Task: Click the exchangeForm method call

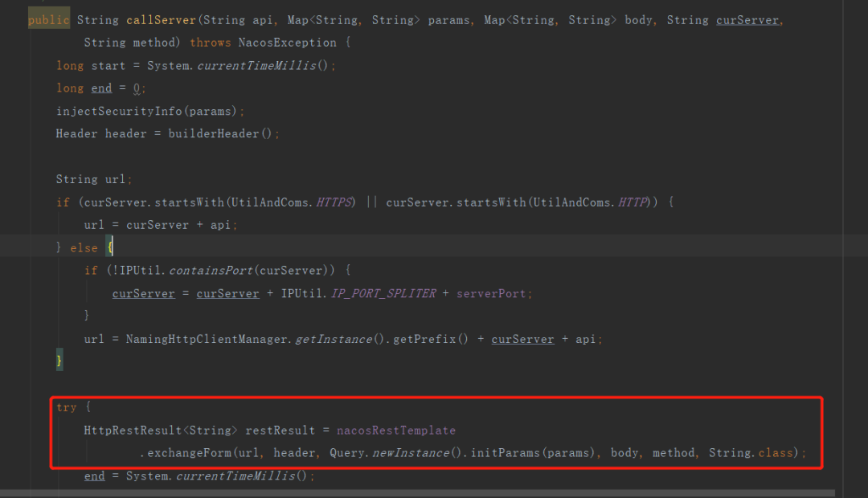Action: tap(190, 453)
